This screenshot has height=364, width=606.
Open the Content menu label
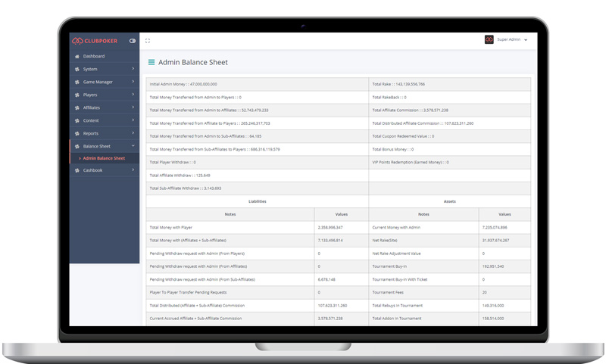point(91,120)
